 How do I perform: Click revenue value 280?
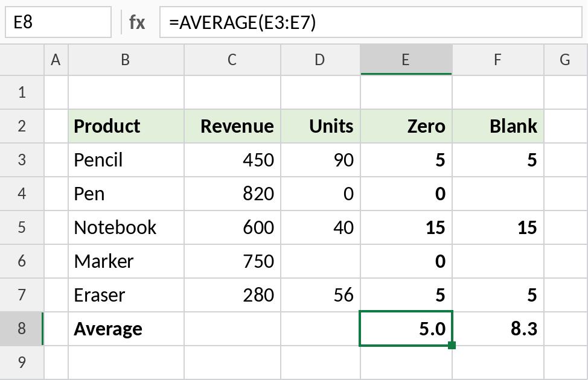pos(232,294)
